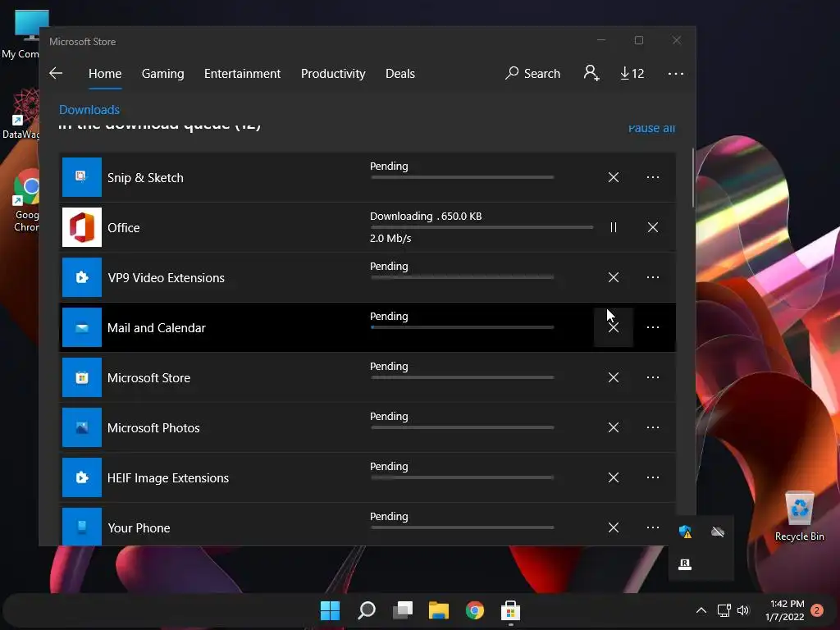Click the Microsoft Store app row icon

click(x=82, y=377)
